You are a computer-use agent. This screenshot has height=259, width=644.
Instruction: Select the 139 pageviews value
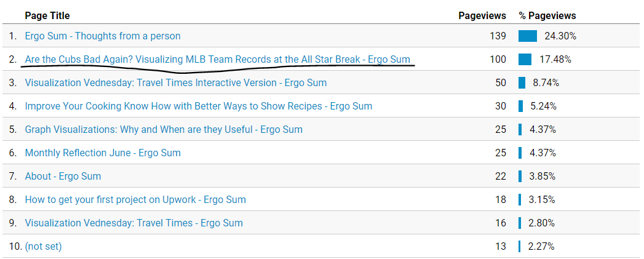[x=498, y=36]
